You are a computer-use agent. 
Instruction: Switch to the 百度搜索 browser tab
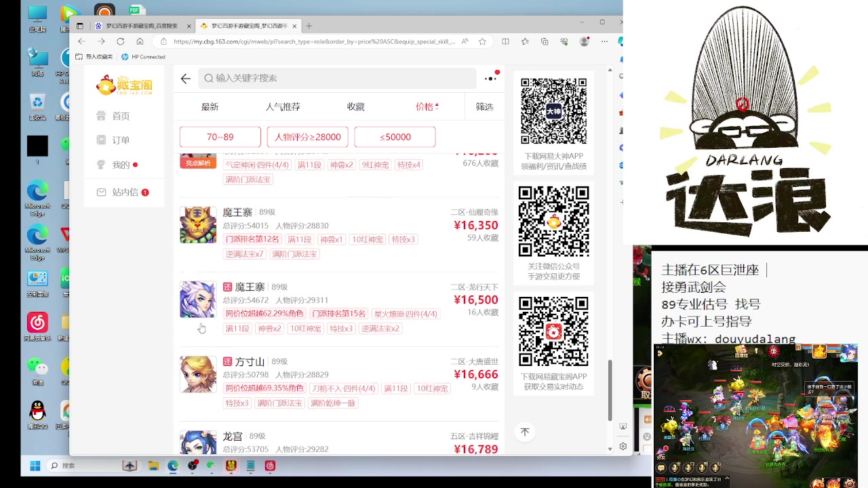tap(142, 26)
